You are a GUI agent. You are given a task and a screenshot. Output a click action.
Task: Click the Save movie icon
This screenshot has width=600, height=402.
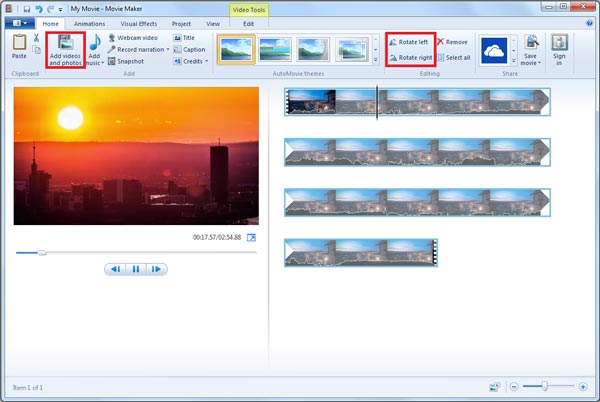531,42
